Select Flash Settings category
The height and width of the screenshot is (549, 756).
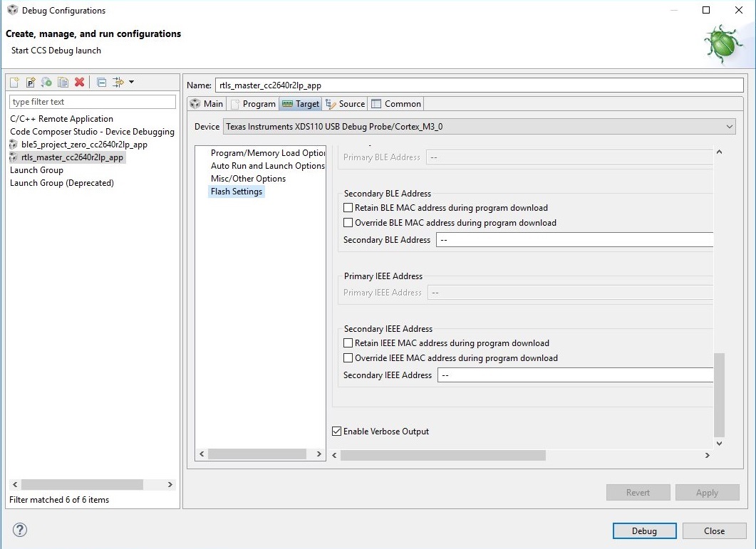(237, 192)
